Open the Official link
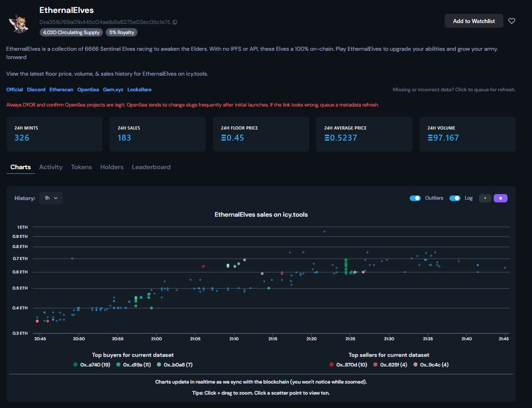Viewport: 532px width, 408px height. [x=15, y=89]
